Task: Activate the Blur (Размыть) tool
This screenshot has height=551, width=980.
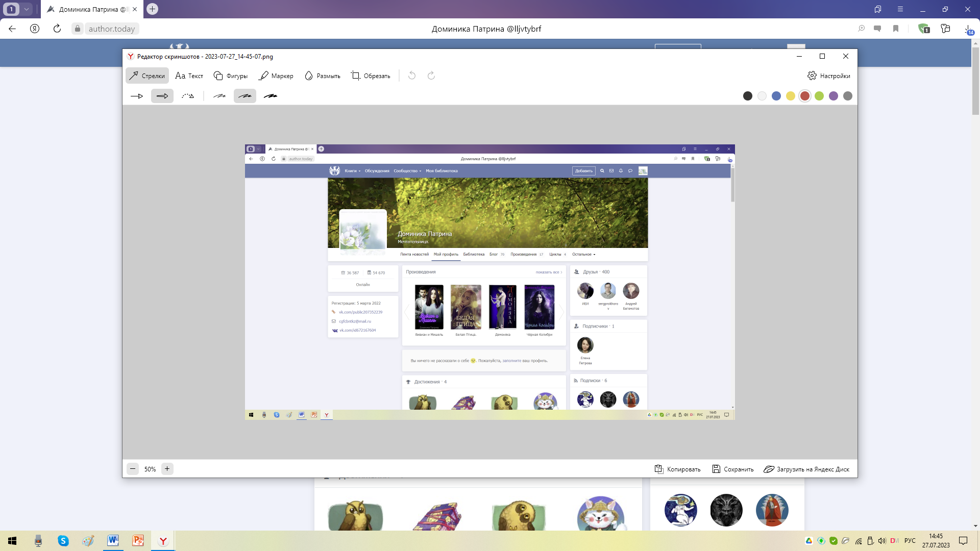Action: tap(323, 76)
